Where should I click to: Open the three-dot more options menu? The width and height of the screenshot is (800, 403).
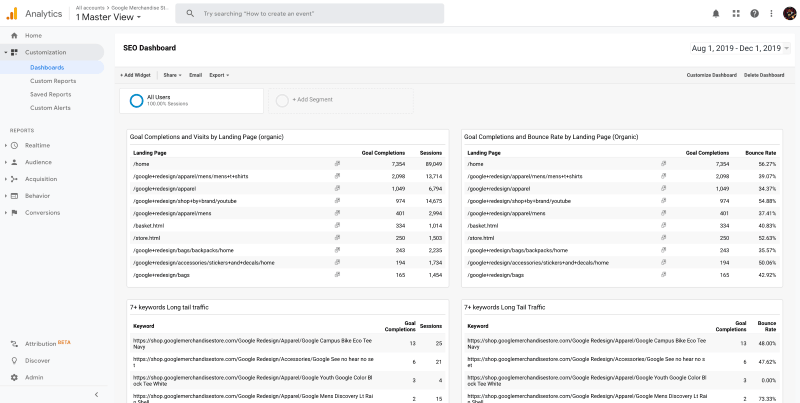coord(771,14)
